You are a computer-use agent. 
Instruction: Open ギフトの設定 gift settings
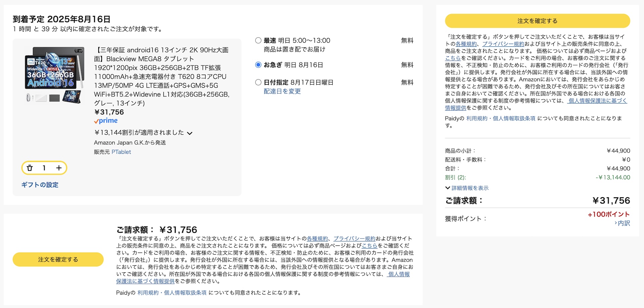coord(40,185)
